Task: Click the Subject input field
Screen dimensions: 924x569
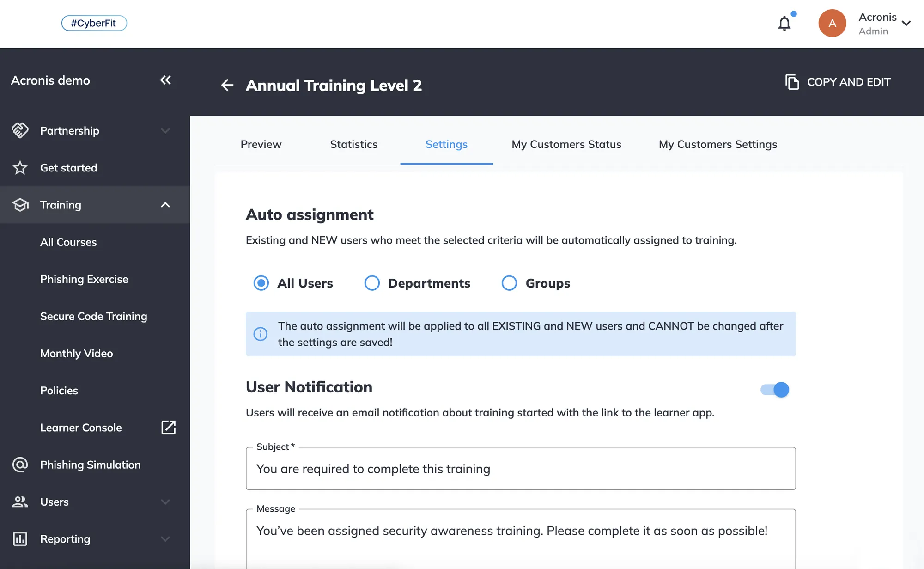Action: pos(520,469)
